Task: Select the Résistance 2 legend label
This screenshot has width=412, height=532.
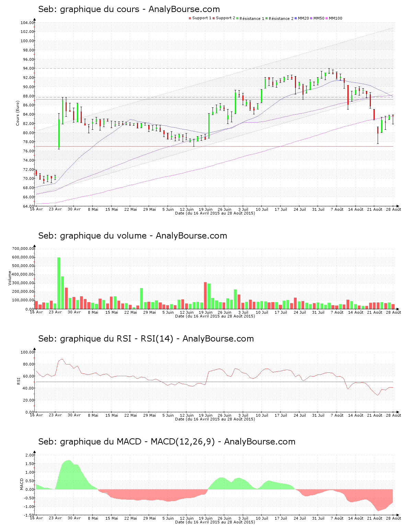Action: (281, 19)
